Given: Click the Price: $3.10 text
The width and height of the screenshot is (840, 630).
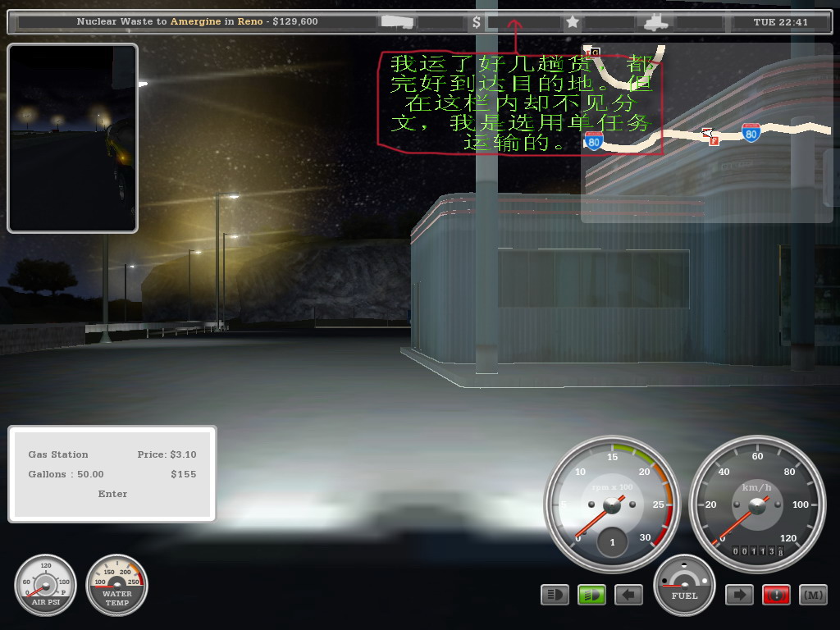Looking at the screenshot, I should pos(167,454).
